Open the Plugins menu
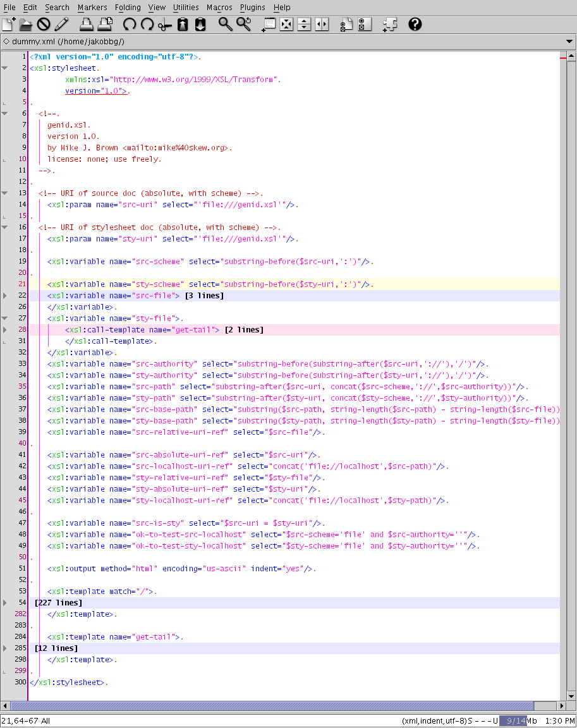 click(253, 8)
